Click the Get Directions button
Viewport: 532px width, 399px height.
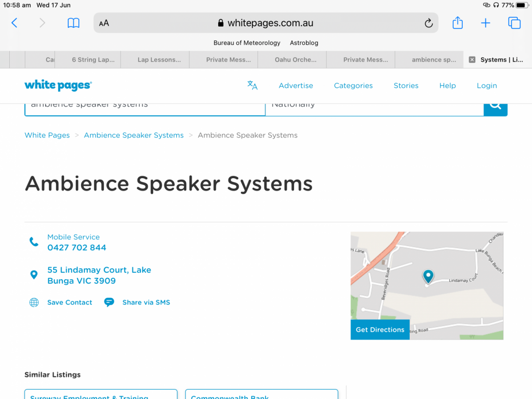tap(380, 330)
